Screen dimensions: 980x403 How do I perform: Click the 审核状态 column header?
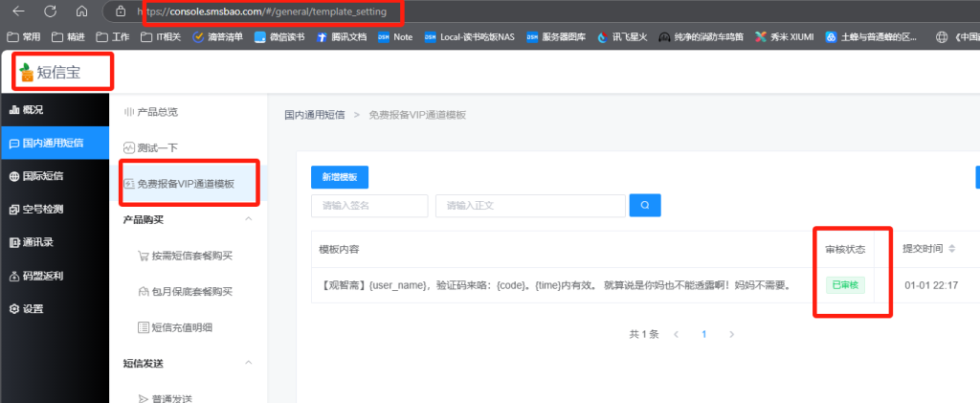[x=845, y=249]
